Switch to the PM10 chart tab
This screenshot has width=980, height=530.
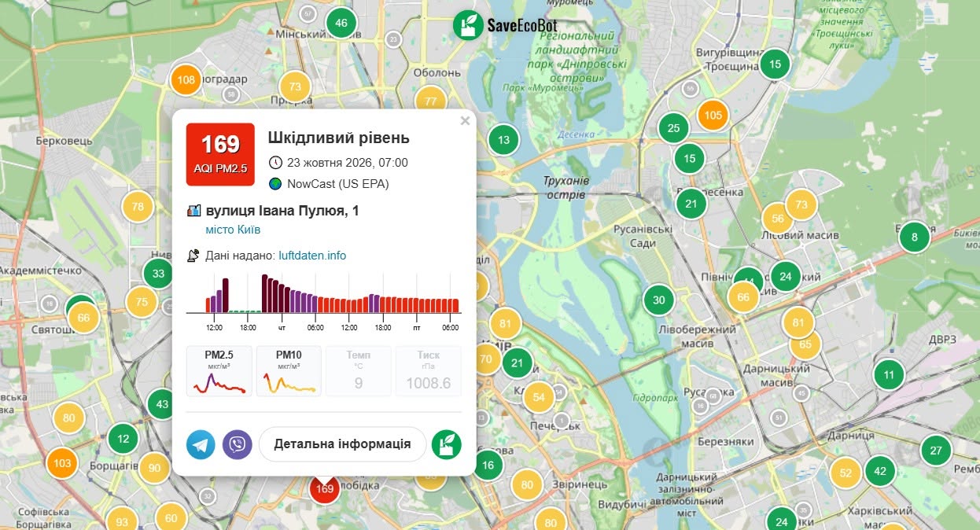coord(289,371)
